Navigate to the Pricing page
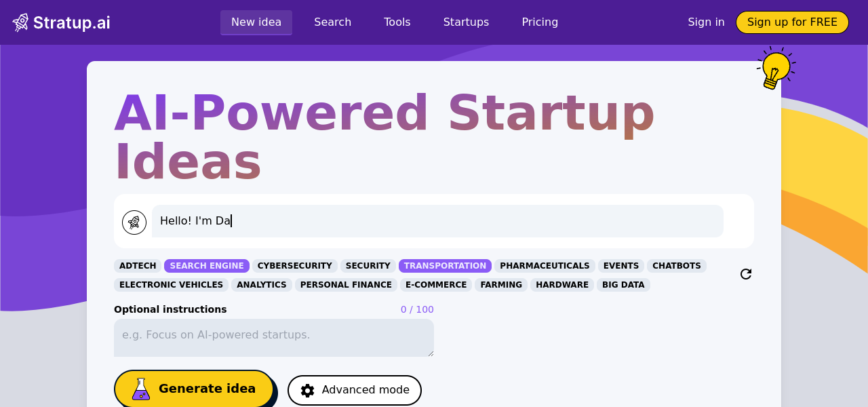 pos(540,22)
